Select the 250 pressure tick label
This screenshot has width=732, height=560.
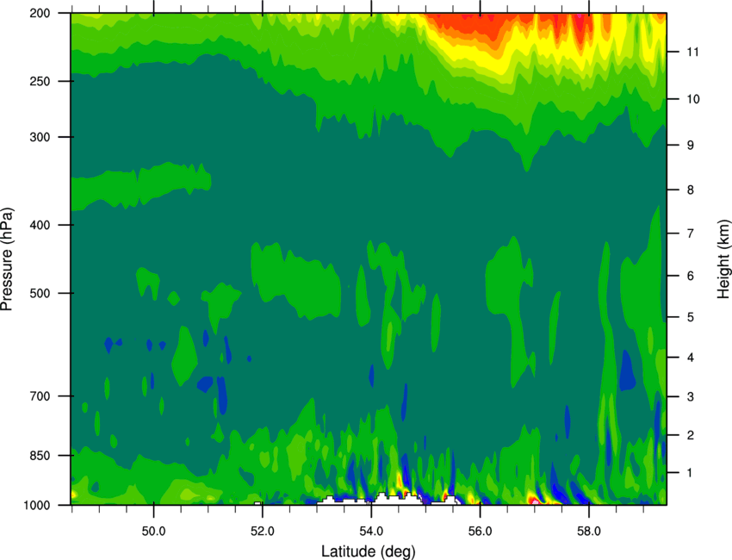tap(40, 81)
